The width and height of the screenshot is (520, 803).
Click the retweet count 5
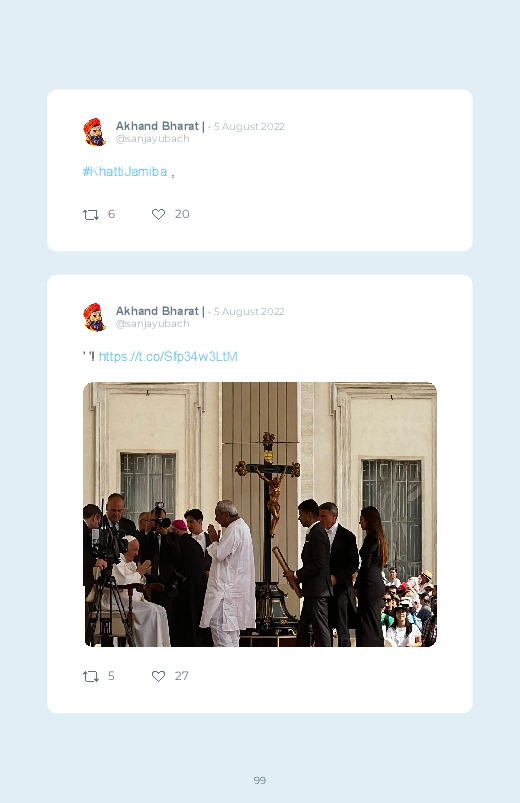pos(111,676)
